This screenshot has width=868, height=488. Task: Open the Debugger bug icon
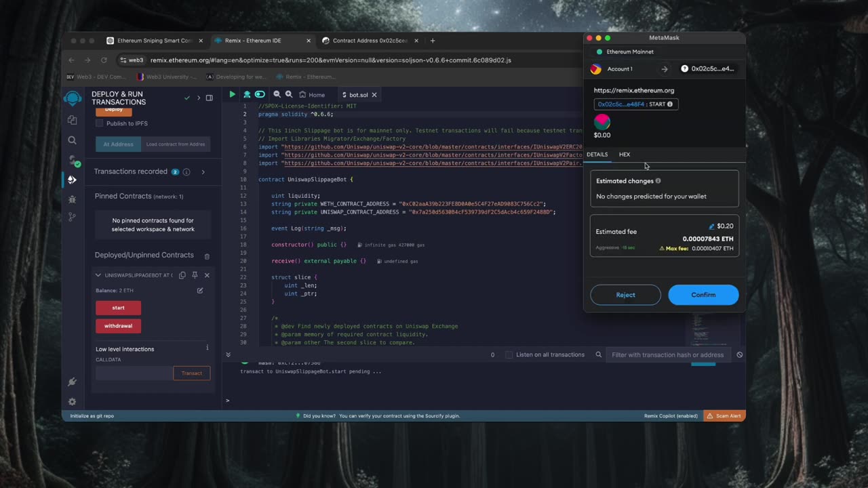pos(73,199)
